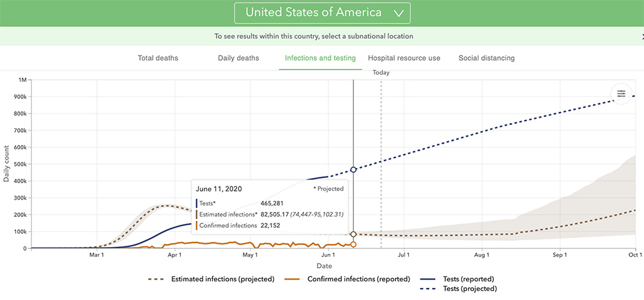Viewport: 644px width, 300px height.
Task: Click the 1M y-axis label
Action: 22,80
